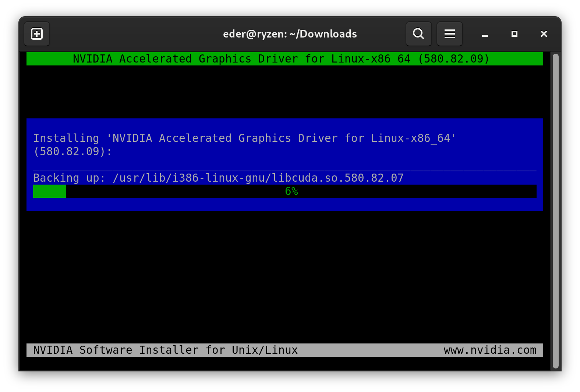
Task: Click the eder@ryzen: ~/Downloads window title
Action: pos(290,34)
